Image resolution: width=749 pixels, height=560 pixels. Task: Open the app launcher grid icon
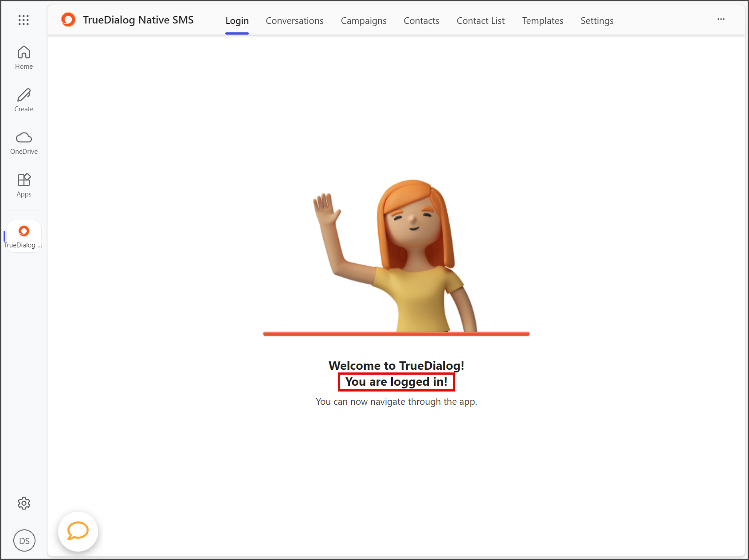pyautogui.click(x=24, y=20)
